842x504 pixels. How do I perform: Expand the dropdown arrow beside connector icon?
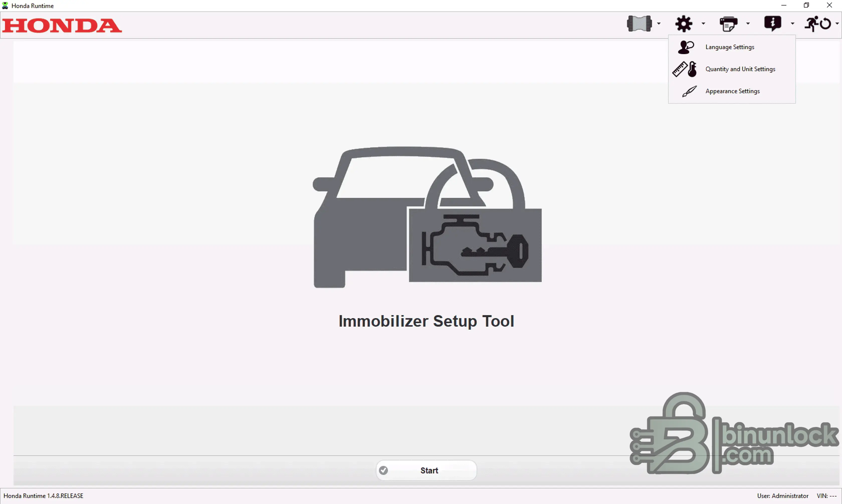pos(659,24)
